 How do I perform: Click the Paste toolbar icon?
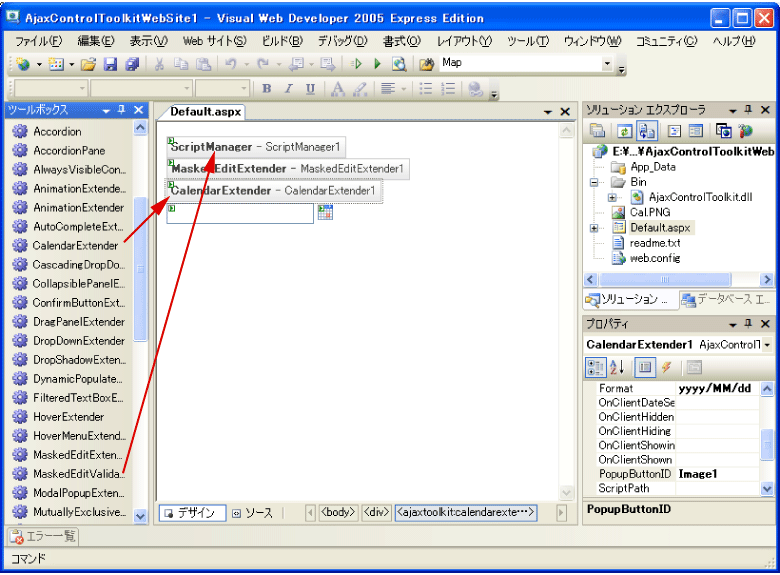[203, 64]
